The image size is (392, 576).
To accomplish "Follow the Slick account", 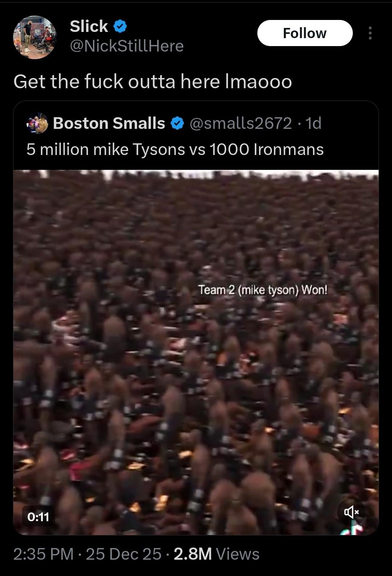I will 305,33.
